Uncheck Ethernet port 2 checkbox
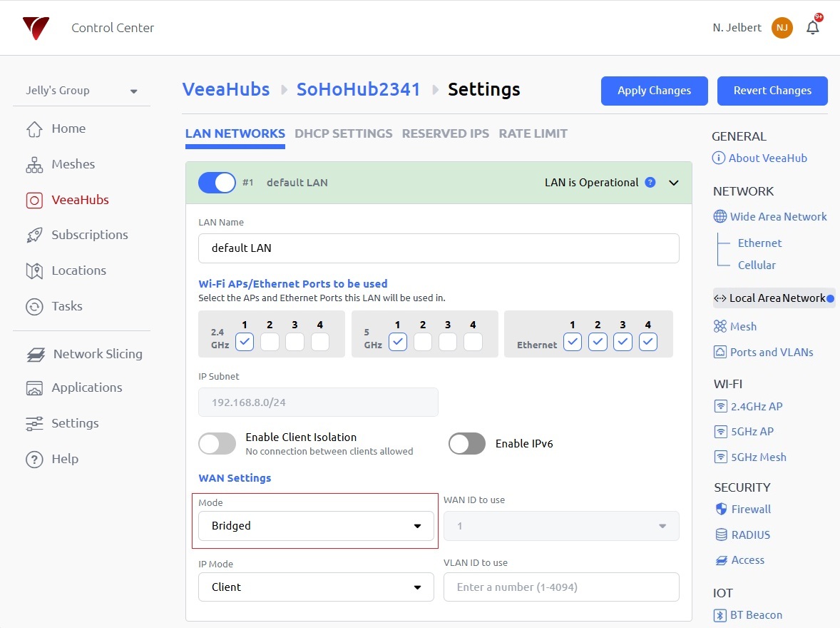 (x=598, y=342)
